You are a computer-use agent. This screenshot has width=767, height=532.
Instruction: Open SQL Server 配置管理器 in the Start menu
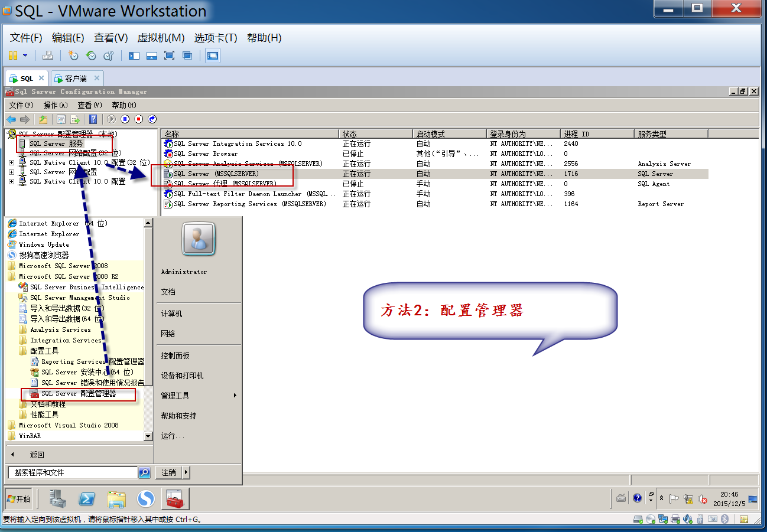79,393
